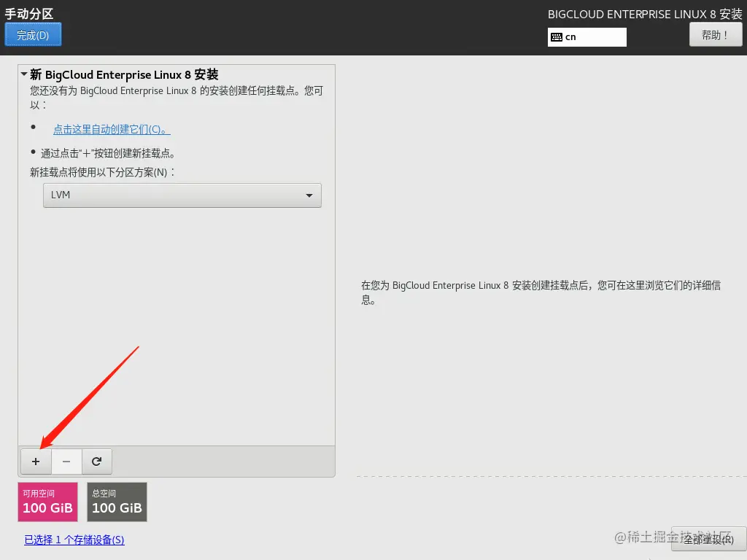Open the LVM partition scheme dropdown
Screen dimensions: 747x560
click(x=182, y=195)
